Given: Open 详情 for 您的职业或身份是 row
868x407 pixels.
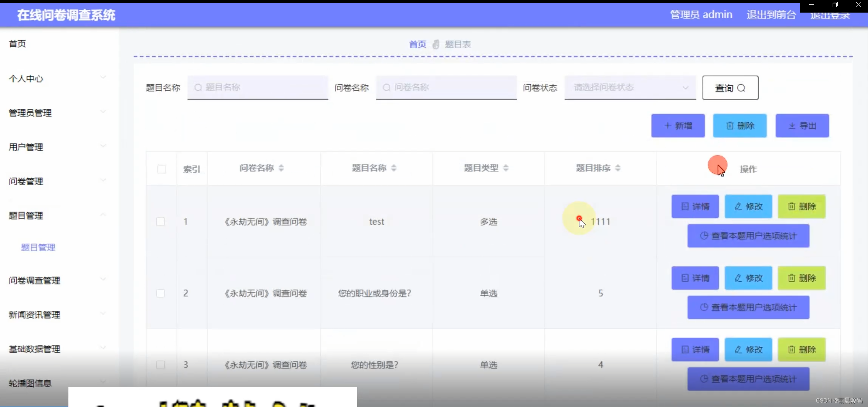Looking at the screenshot, I should 695,278.
